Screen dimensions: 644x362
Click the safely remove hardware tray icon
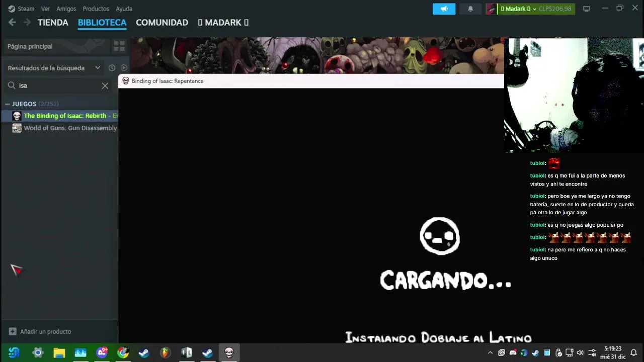tap(558, 352)
